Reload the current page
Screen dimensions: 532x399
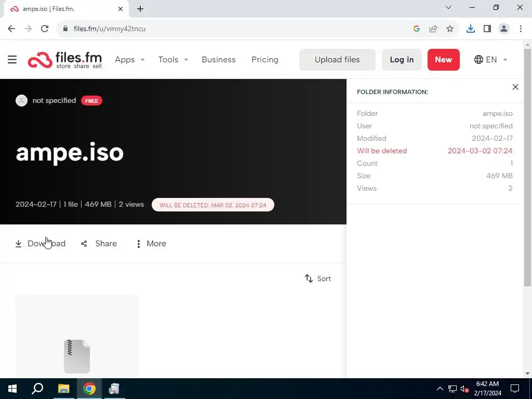(45, 29)
